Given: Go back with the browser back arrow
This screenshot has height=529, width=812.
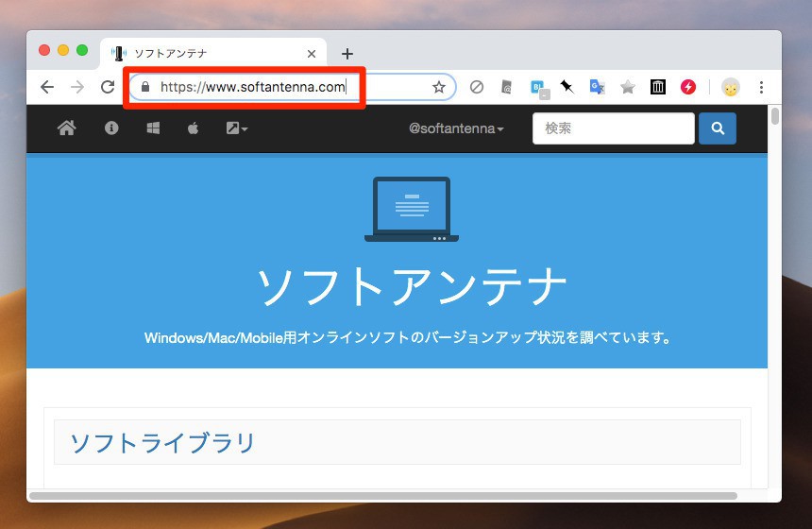Looking at the screenshot, I should pos(47,87).
